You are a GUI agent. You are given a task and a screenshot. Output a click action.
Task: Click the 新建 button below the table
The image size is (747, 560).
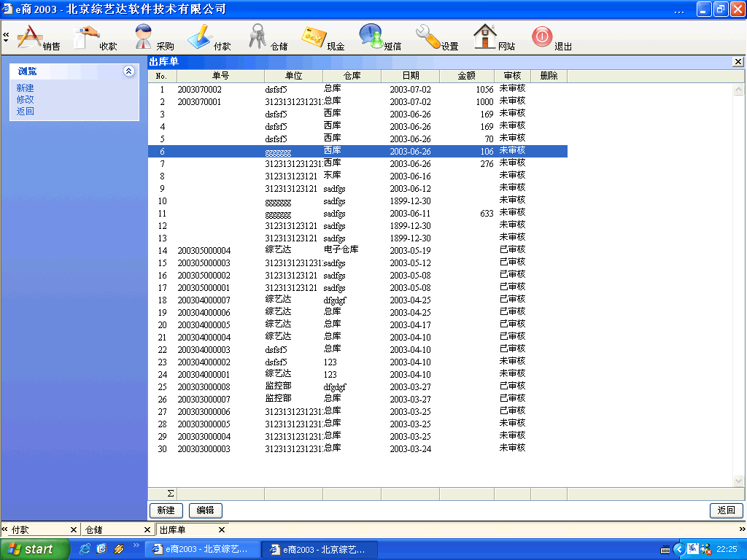point(166,510)
